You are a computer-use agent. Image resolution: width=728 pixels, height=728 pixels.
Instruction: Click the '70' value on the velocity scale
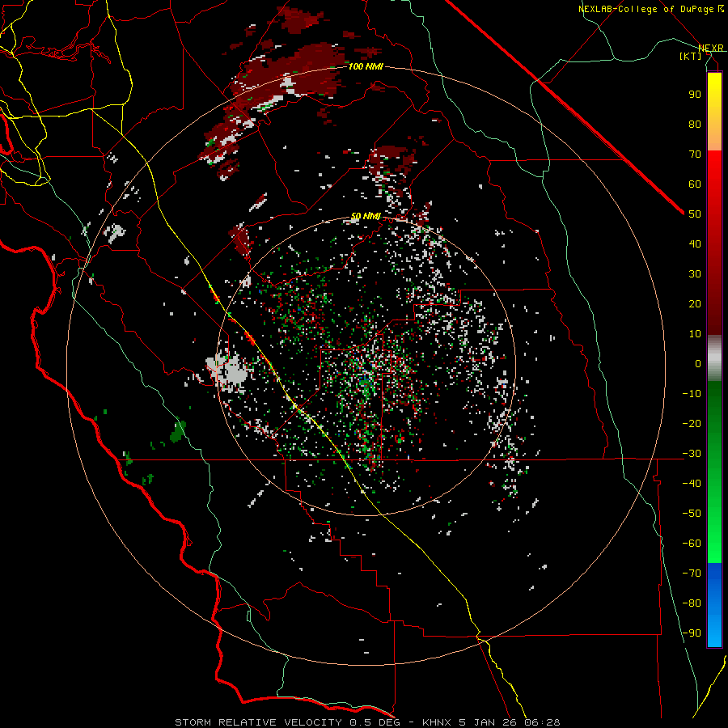[695, 154]
